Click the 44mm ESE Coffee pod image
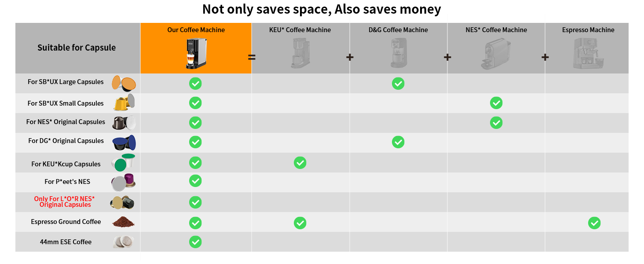 click(x=123, y=242)
